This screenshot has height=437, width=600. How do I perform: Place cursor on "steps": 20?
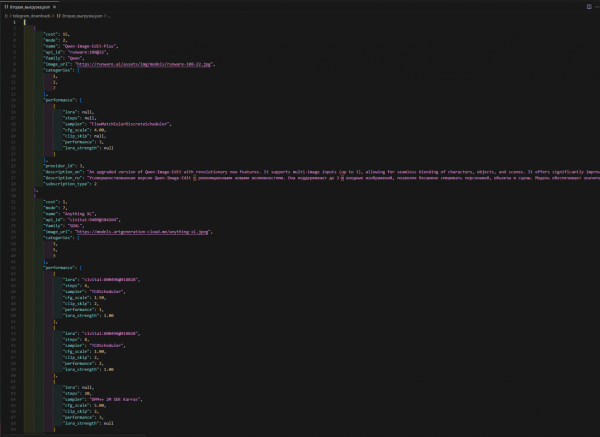click(x=77, y=393)
